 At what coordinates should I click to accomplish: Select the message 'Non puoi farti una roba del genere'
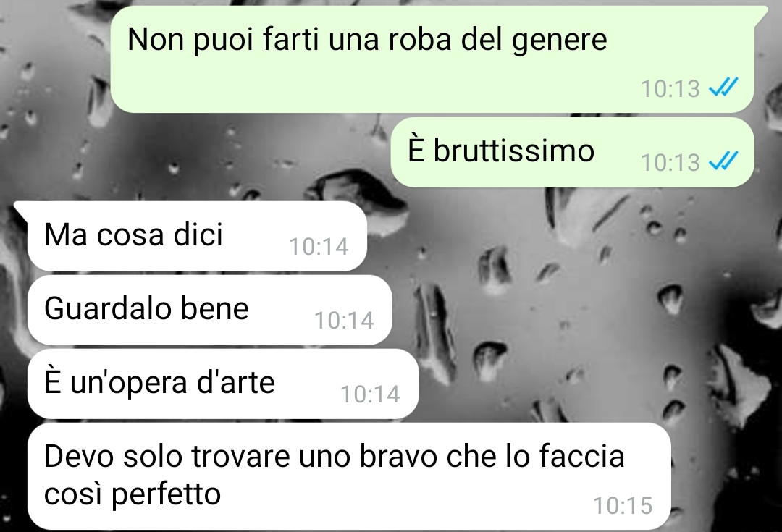[x=432, y=60]
